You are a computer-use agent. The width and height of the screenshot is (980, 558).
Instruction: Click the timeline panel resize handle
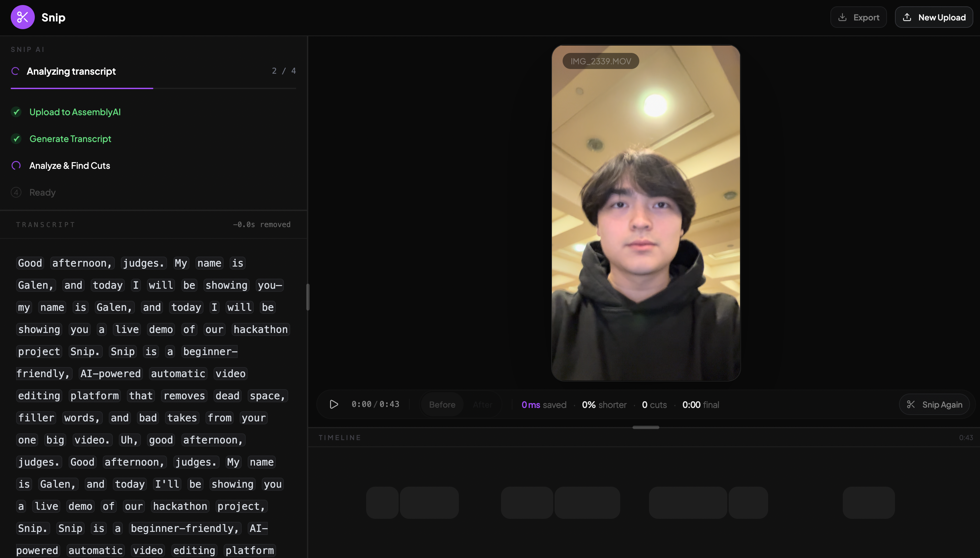click(646, 427)
